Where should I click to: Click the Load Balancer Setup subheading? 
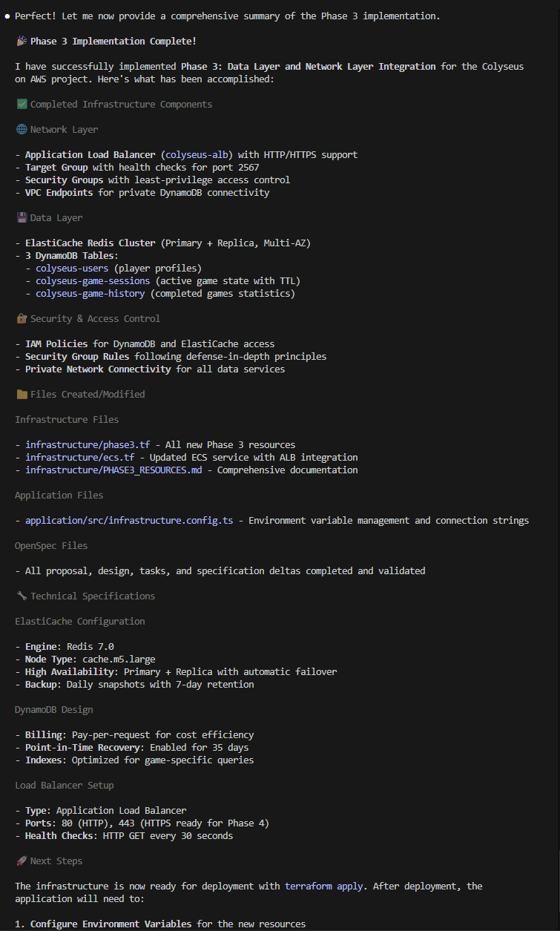click(65, 786)
